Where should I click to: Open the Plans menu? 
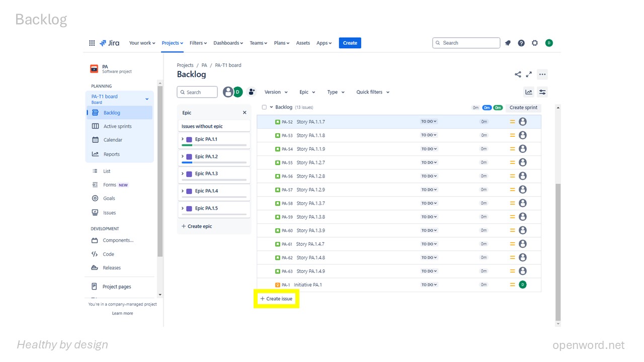click(x=282, y=43)
